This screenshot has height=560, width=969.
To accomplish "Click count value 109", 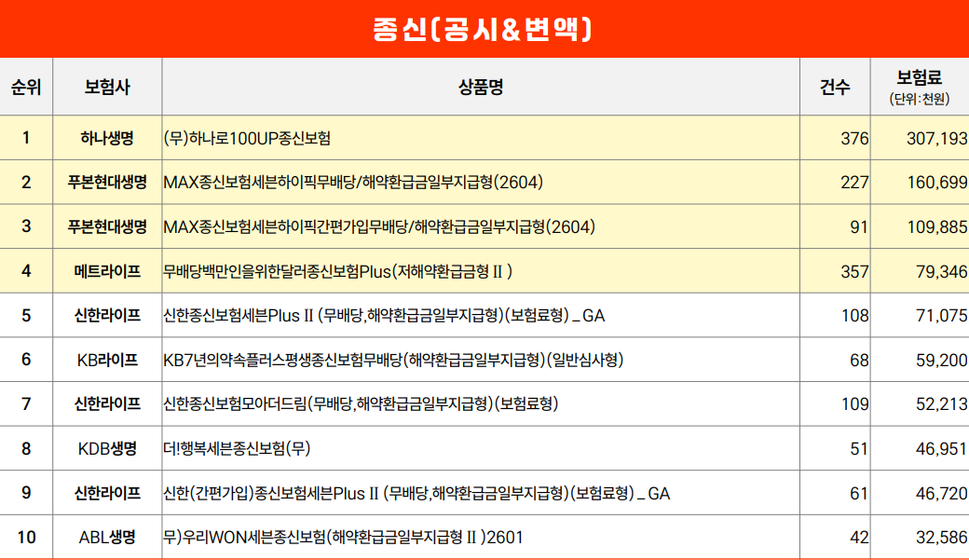I will coord(854,404).
